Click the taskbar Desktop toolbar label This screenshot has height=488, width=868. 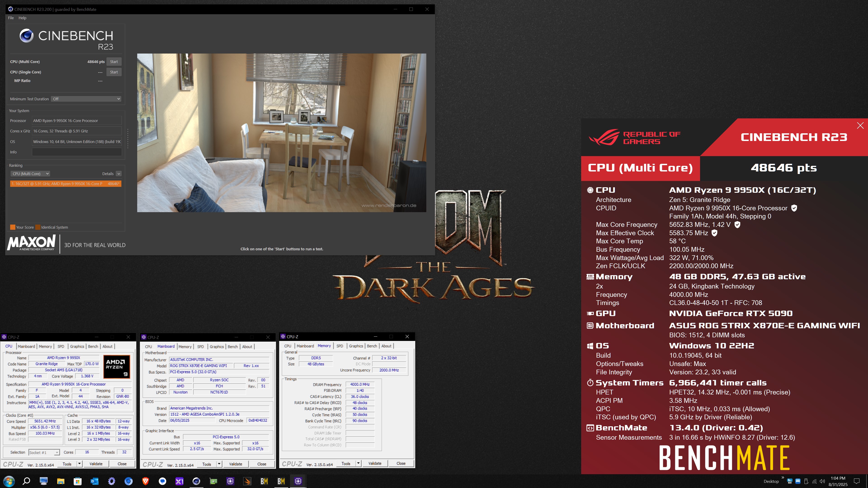pos(771,481)
